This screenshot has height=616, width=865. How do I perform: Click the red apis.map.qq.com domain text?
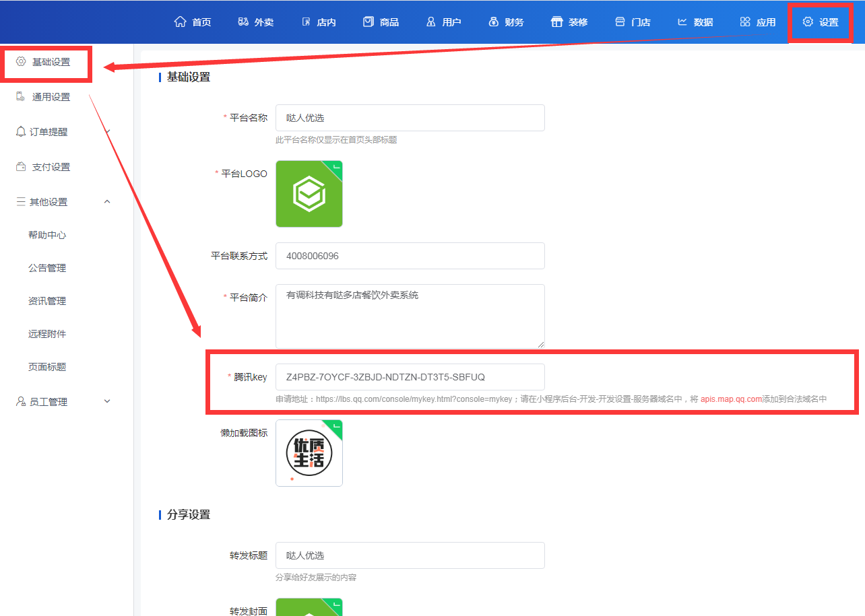[x=731, y=399]
